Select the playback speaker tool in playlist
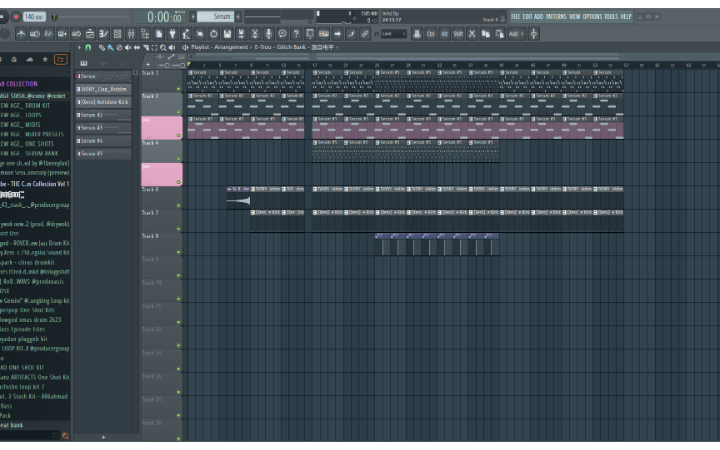Viewport: 720px width, 450px height. [172, 47]
